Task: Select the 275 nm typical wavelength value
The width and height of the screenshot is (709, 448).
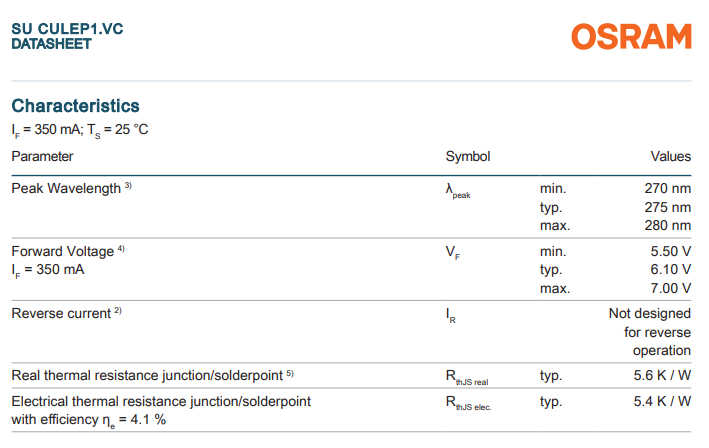Action: [668, 207]
